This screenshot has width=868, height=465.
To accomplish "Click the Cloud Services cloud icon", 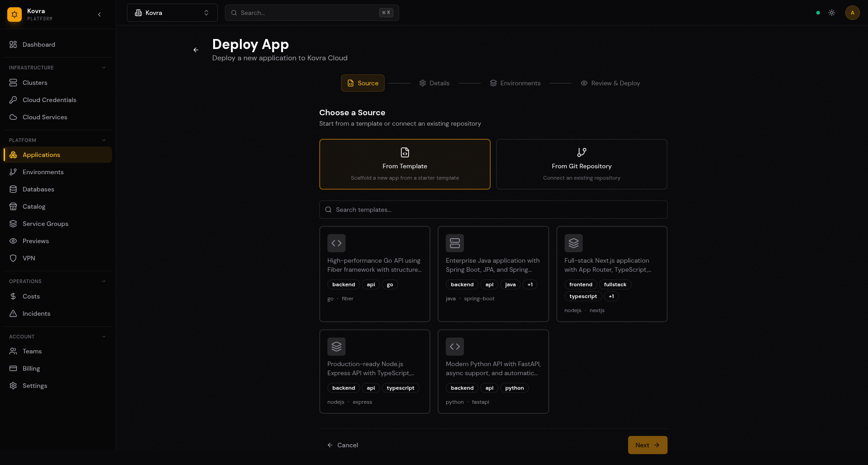I will (x=13, y=117).
